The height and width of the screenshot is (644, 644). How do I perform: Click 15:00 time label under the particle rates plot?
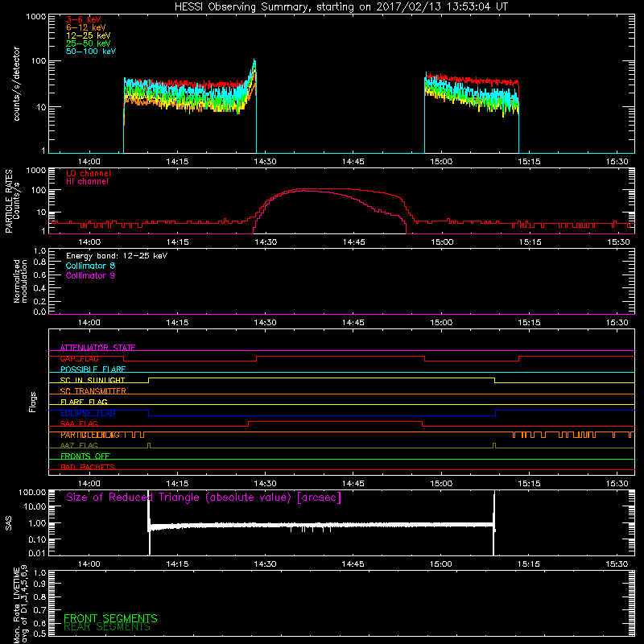(442, 242)
